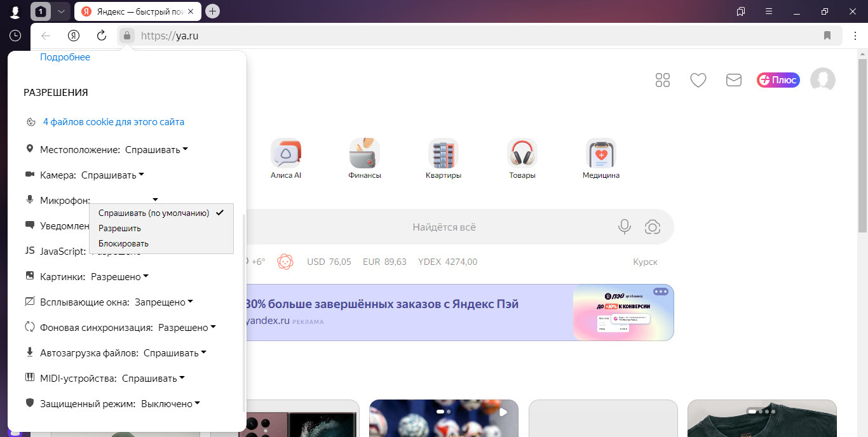Open the all services grid icon
The height and width of the screenshot is (437, 868).
[x=663, y=80]
